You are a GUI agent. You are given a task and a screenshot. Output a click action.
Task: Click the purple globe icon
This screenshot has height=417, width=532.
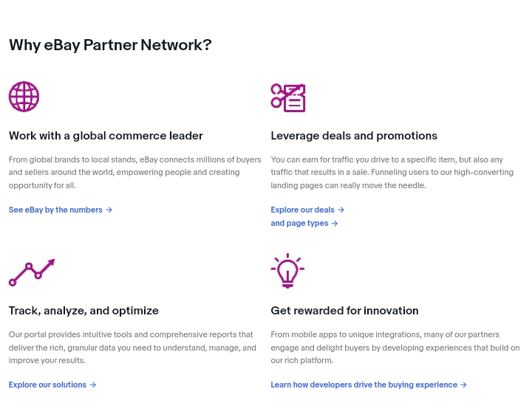pos(24,97)
